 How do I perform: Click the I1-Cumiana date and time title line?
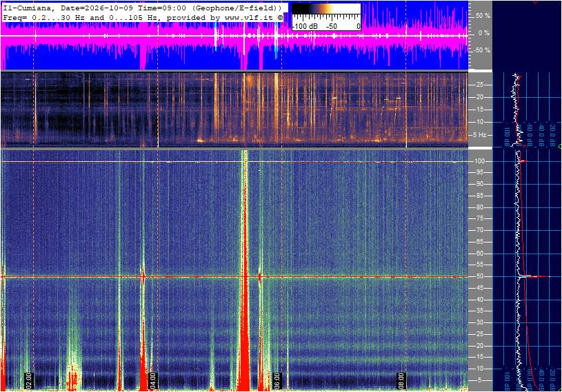[x=141, y=8]
